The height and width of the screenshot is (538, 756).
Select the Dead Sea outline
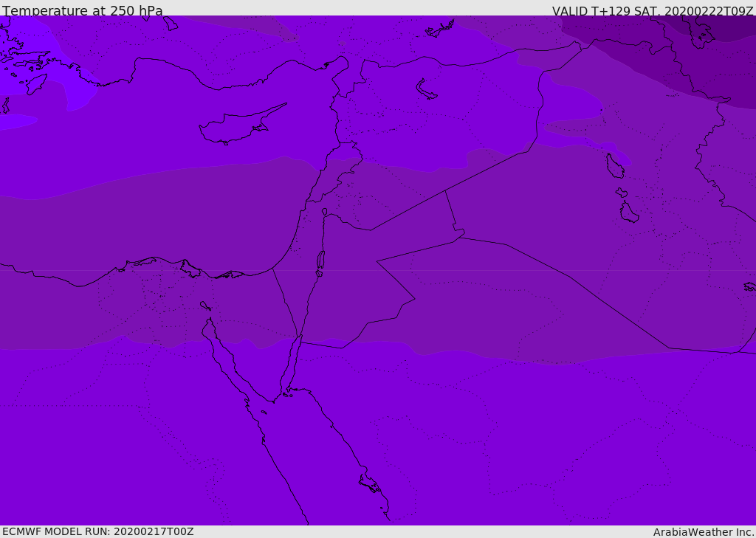coord(320,261)
